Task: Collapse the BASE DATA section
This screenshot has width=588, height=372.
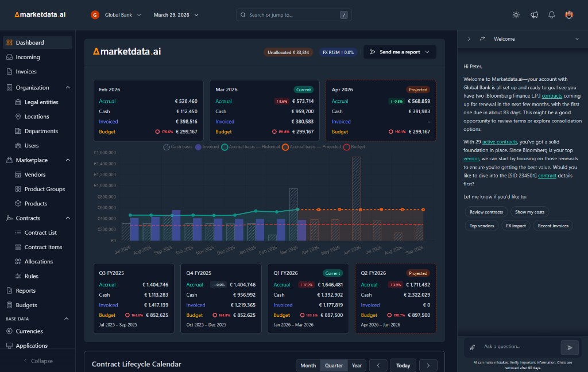Action: click(x=67, y=319)
